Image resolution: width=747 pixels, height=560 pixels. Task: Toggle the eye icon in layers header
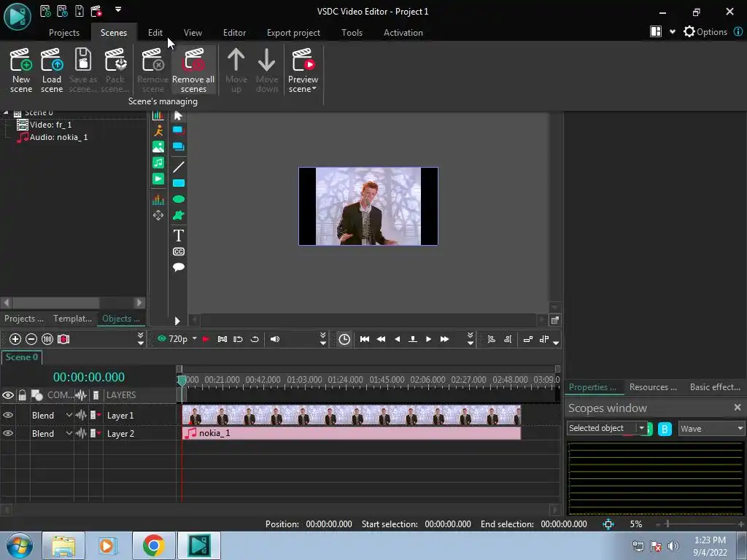click(8, 395)
